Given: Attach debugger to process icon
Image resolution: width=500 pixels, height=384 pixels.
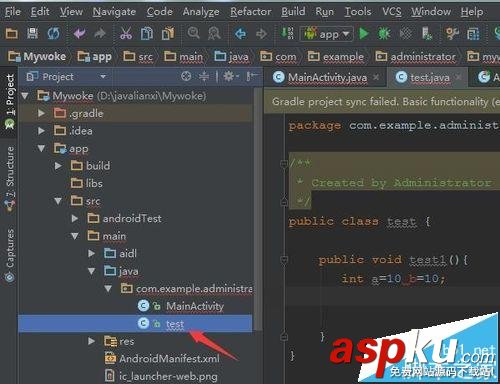Looking at the screenshot, I should (x=427, y=34).
